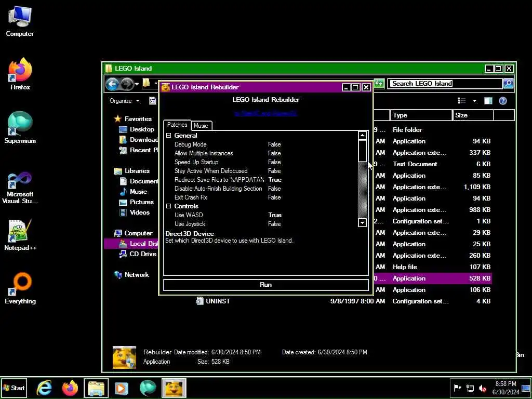
Task: Click the Run button in Rebuilder
Action: pos(266,285)
